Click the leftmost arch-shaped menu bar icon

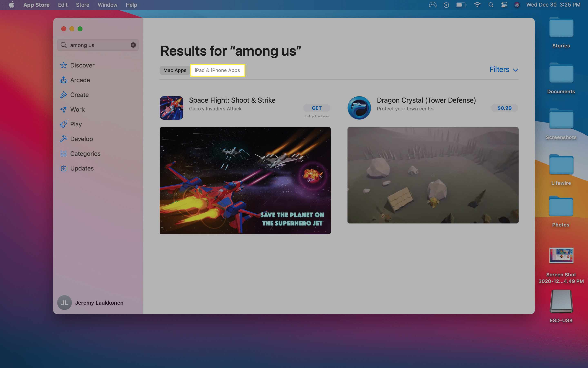(433, 5)
